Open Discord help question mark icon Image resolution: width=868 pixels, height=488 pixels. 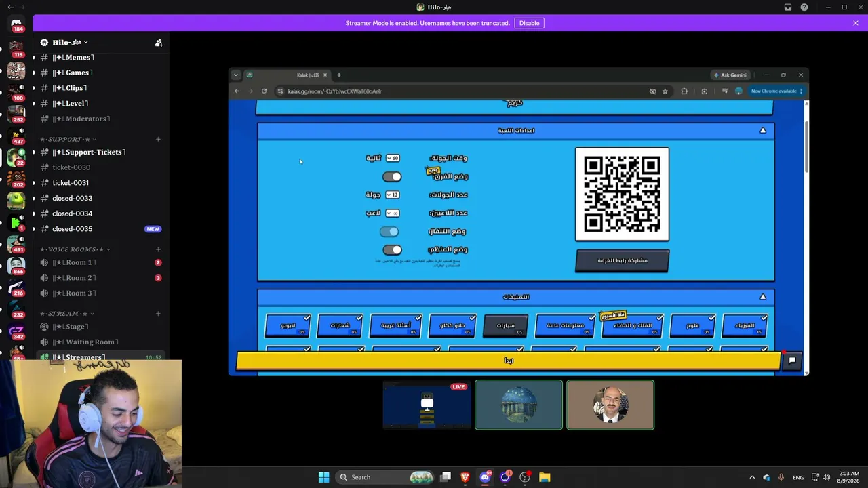[804, 7]
